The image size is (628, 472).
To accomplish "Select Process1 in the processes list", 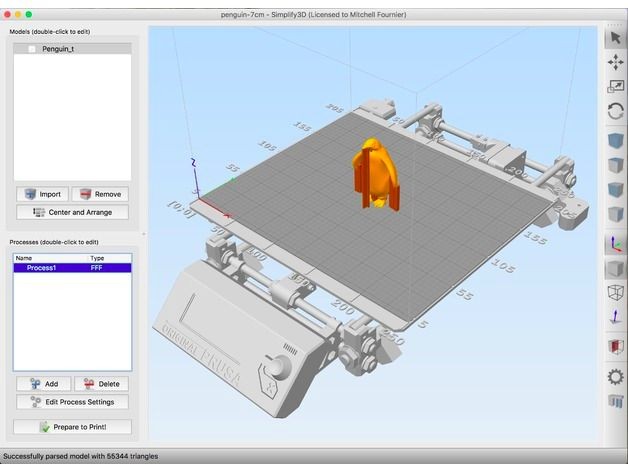I will point(42,268).
